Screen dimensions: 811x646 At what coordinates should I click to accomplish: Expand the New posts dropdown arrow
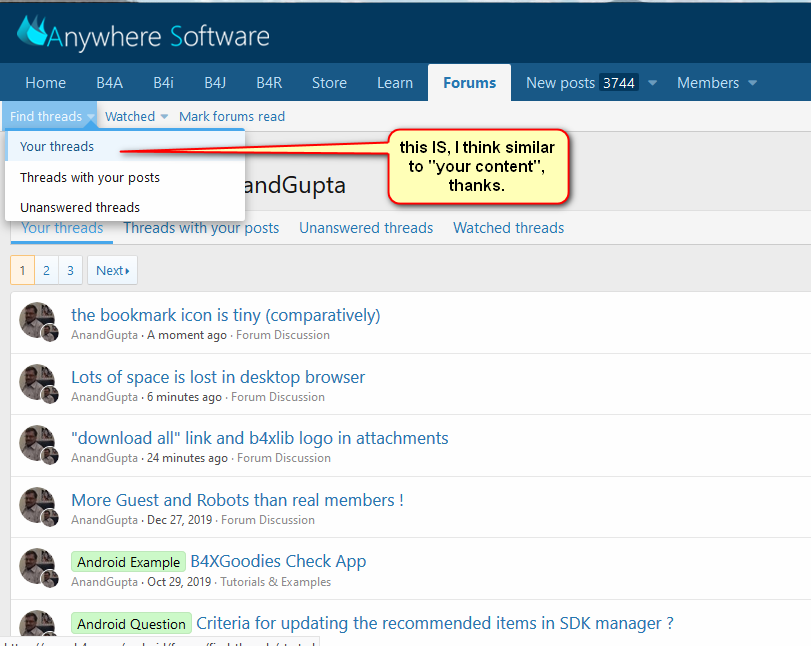[x=653, y=83]
